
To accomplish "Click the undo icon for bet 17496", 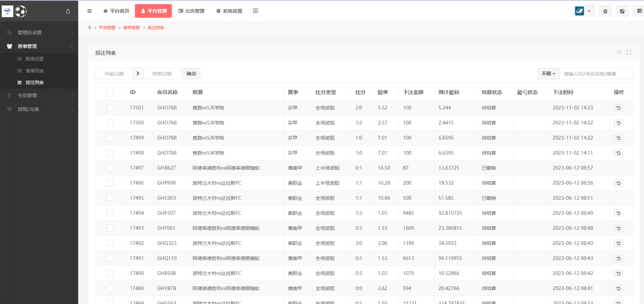I will [618, 183].
